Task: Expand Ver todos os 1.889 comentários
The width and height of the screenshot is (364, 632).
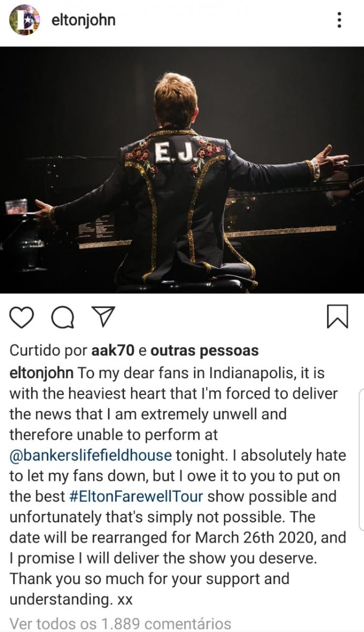Action: point(120,624)
